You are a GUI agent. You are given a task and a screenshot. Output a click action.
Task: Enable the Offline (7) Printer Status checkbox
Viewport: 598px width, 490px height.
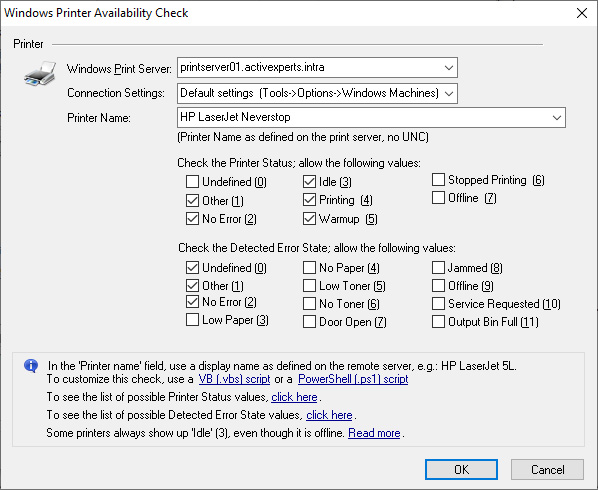438,198
